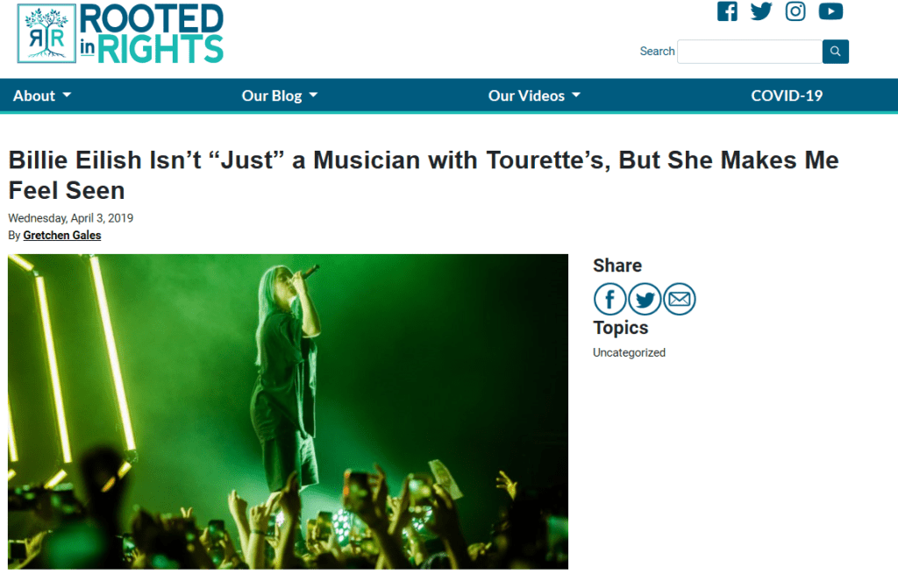Click the Our Videos menu label

pos(526,96)
